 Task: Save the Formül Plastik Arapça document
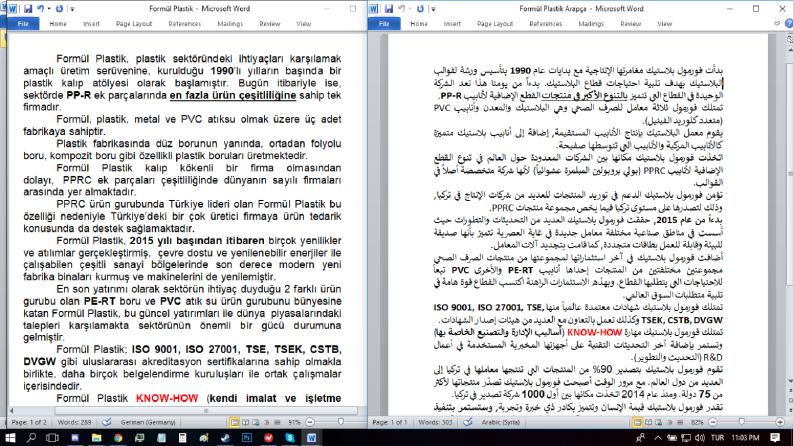(x=388, y=9)
